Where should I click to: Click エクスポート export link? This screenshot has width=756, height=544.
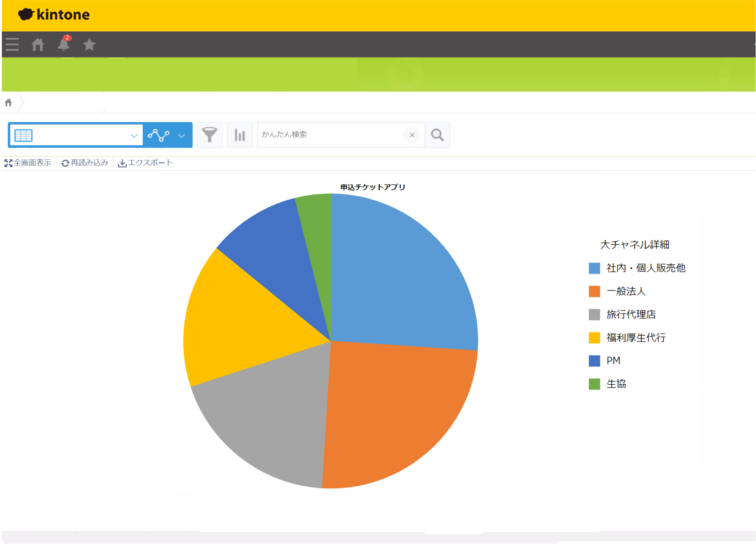145,163
